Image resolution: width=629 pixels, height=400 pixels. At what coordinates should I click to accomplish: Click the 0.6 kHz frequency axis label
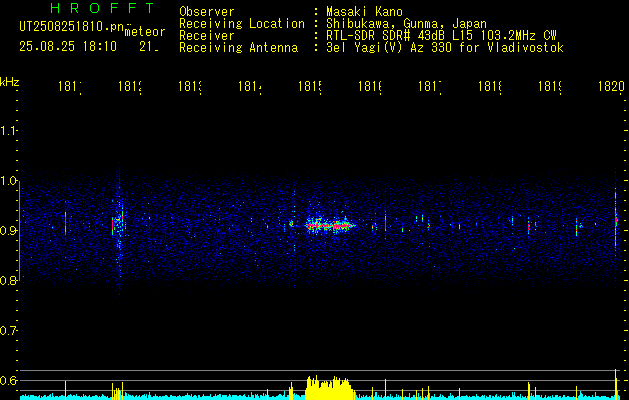tap(8, 380)
